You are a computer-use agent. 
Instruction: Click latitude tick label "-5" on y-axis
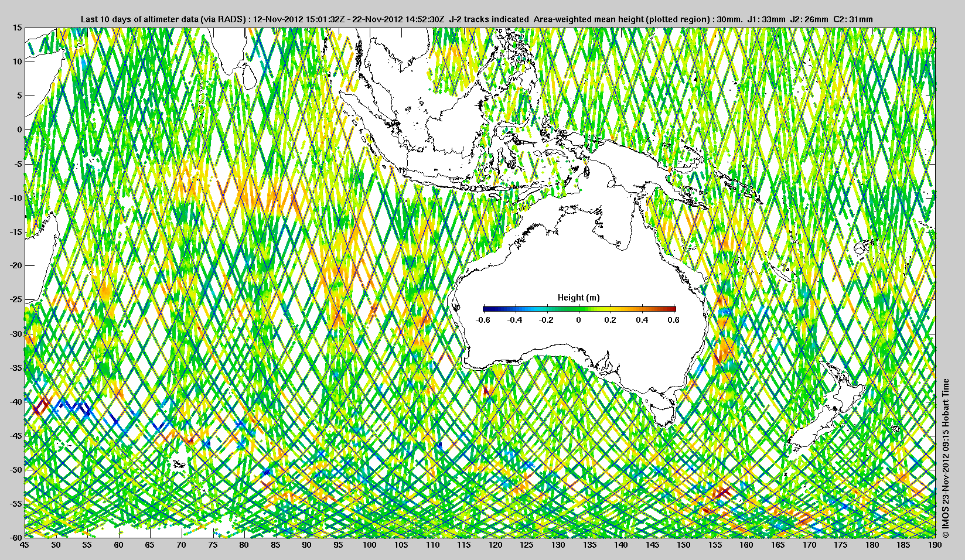tap(18, 164)
